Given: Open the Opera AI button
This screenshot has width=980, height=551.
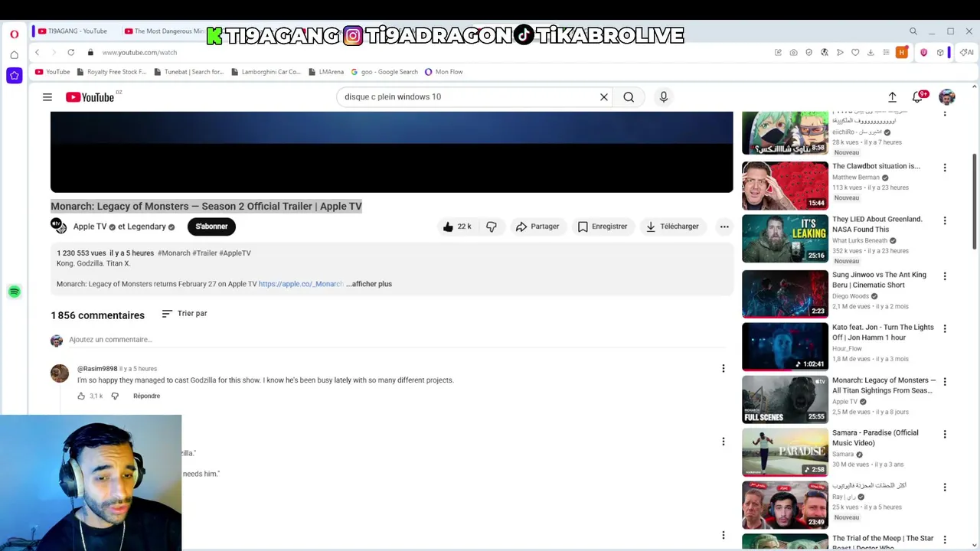Looking at the screenshot, I should (967, 52).
